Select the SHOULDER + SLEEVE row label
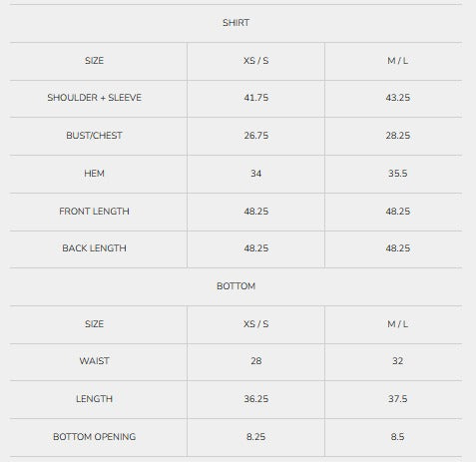Image resolution: width=476 pixels, height=462 pixels. point(94,98)
